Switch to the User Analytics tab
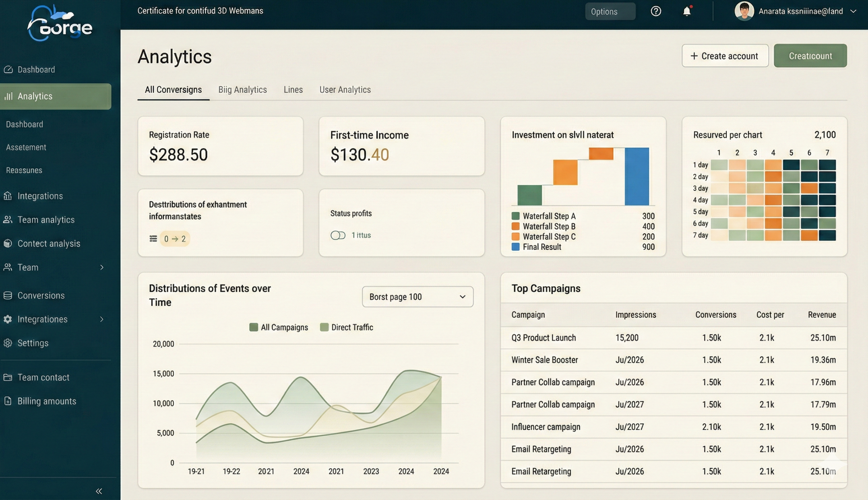This screenshot has width=868, height=500. tap(345, 90)
